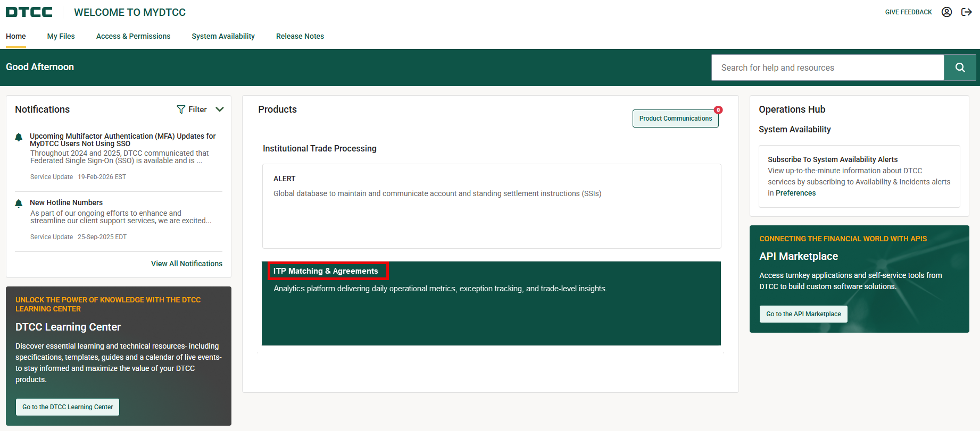Screen dimensions: 980x431
Task: Open the user profile icon
Action: pos(946,12)
